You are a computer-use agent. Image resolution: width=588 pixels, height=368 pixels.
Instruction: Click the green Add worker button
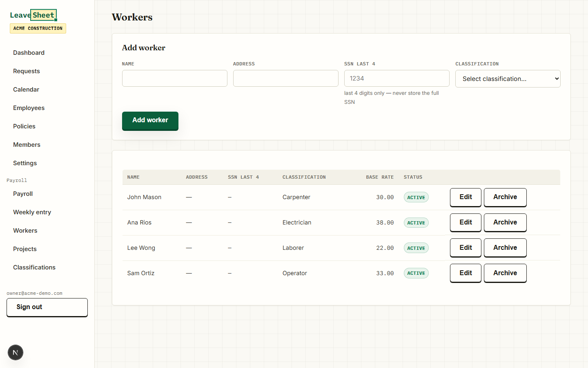click(x=150, y=121)
